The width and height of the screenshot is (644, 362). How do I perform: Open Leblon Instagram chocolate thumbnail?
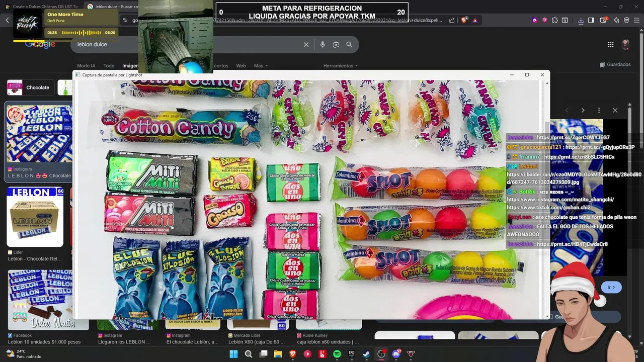[38, 133]
